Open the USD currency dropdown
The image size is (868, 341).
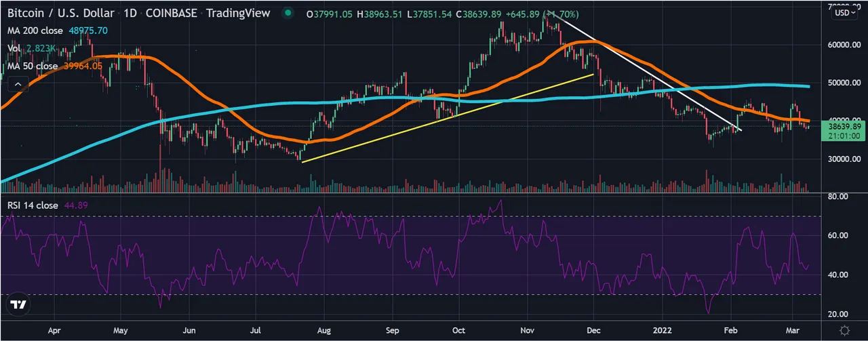pos(845,13)
